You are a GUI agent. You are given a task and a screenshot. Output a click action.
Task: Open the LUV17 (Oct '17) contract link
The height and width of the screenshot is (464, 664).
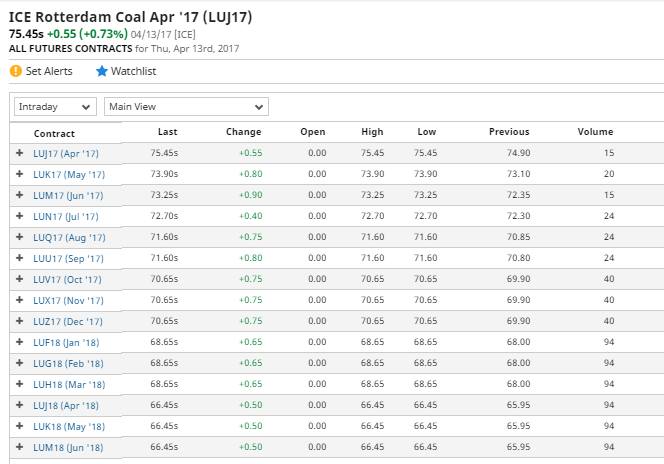coord(67,279)
